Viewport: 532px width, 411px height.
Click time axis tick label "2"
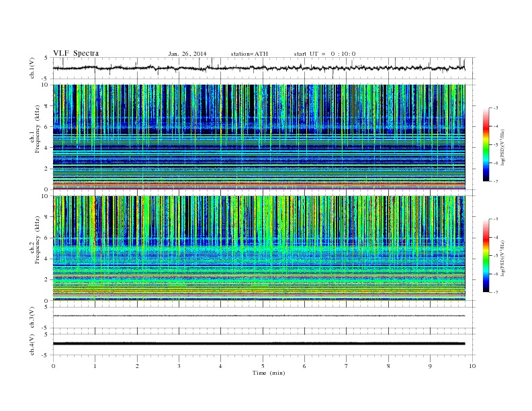(137, 366)
